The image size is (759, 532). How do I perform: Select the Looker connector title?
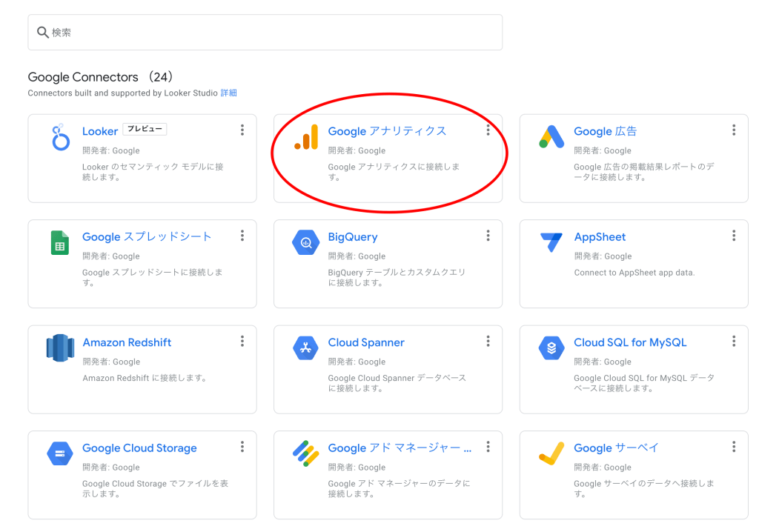[x=100, y=131]
